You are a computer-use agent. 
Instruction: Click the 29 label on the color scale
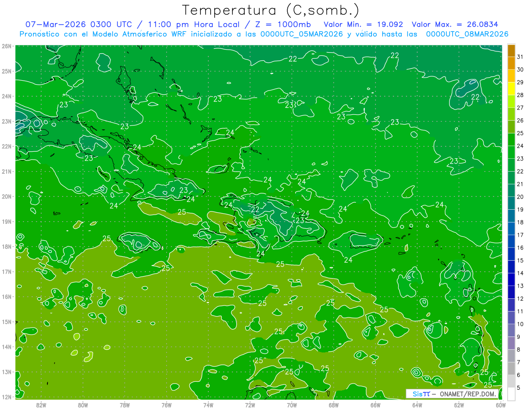tap(520, 82)
